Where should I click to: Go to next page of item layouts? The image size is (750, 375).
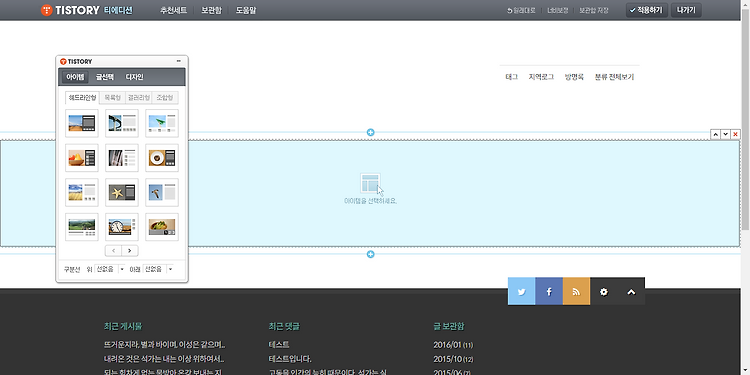(x=130, y=251)
